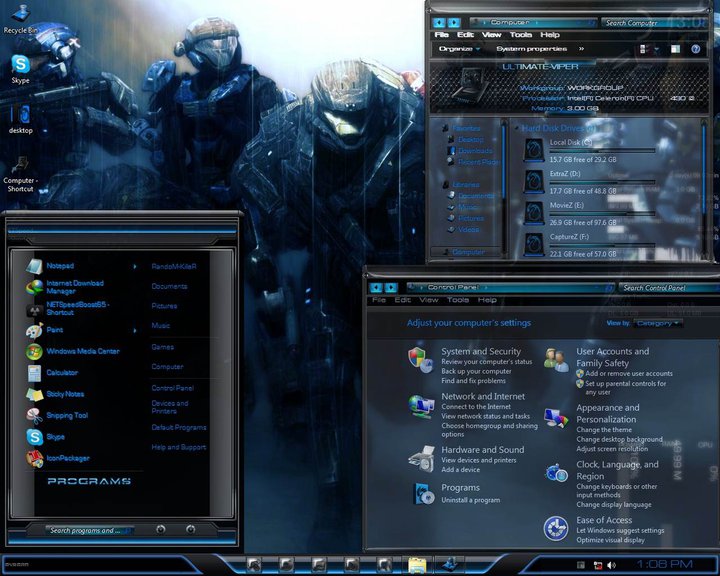Screen dimensions: 720x576
Task: Open the view options dropdown arrow
Action: pyautogui.click(x=656, y=49)
